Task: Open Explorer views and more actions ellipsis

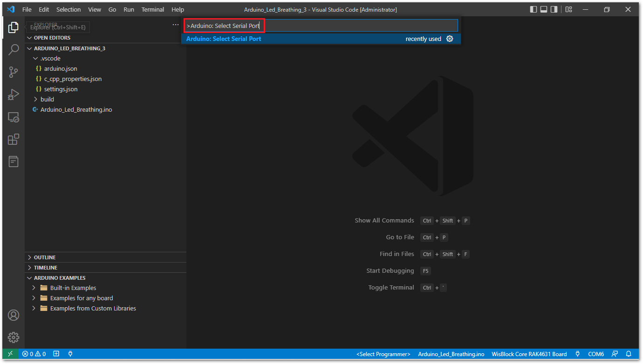Action: coord(176,25)
